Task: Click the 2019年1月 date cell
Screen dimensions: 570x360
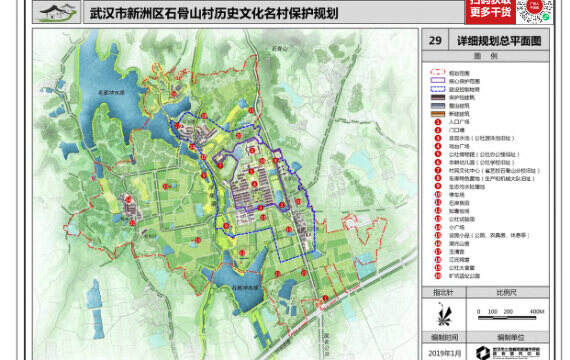Action: click(444, 353)
